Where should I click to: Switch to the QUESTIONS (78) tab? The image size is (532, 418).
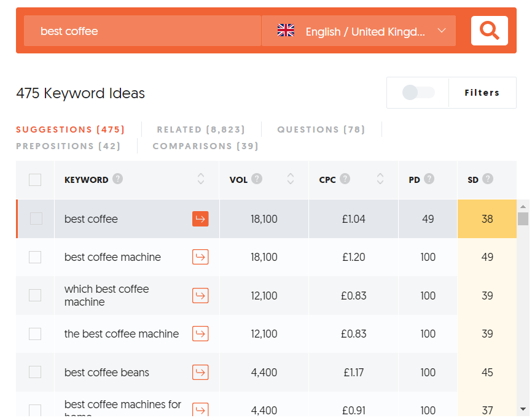coord(321,130)
